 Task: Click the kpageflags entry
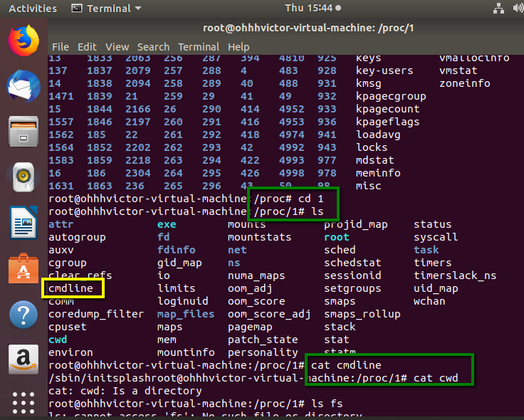click(387, 122)
